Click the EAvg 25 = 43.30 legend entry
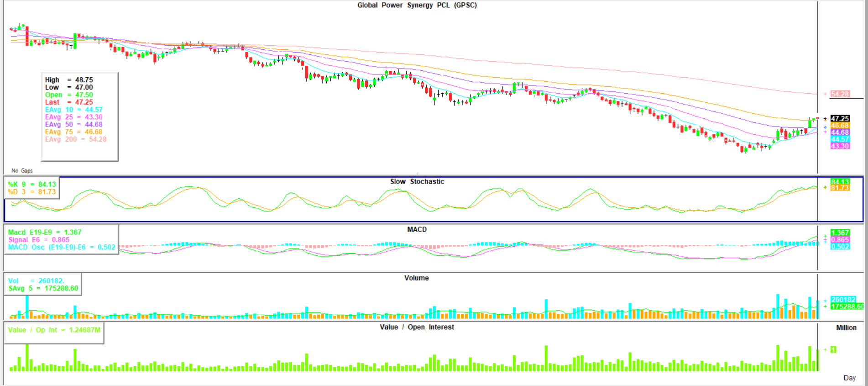 pos(74,117)
